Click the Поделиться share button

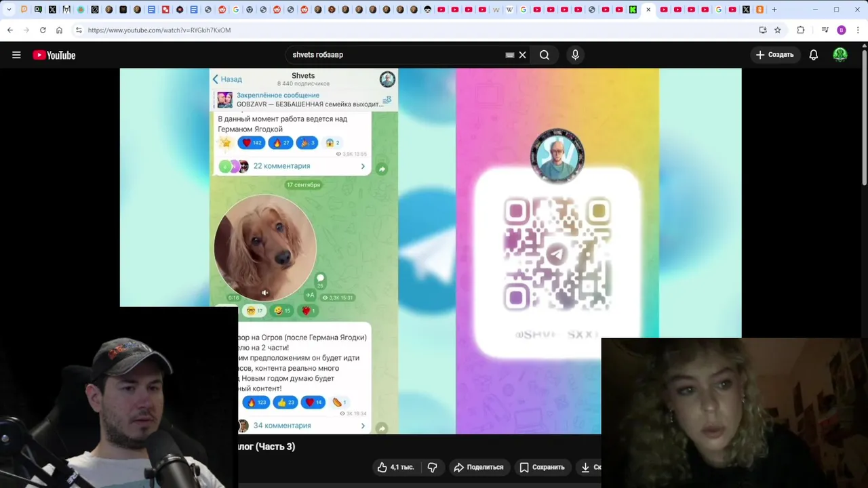tap(479, 467)
